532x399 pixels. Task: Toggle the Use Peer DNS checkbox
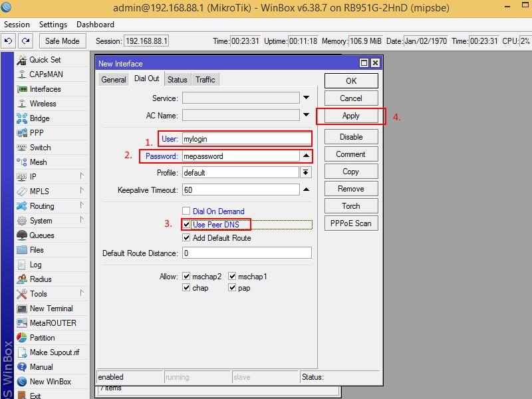pos(187,225)
